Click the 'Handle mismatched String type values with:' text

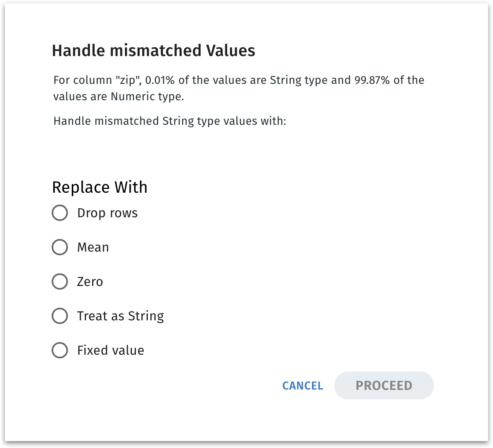click(x=170, y=122)
